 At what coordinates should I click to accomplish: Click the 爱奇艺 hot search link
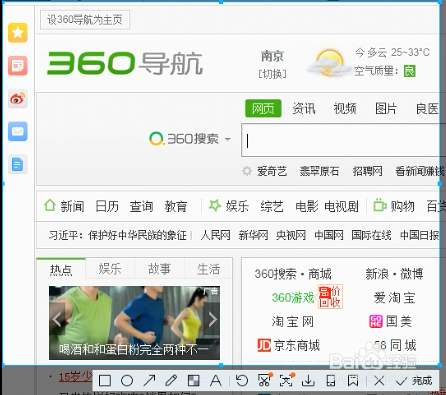point(272,171)
